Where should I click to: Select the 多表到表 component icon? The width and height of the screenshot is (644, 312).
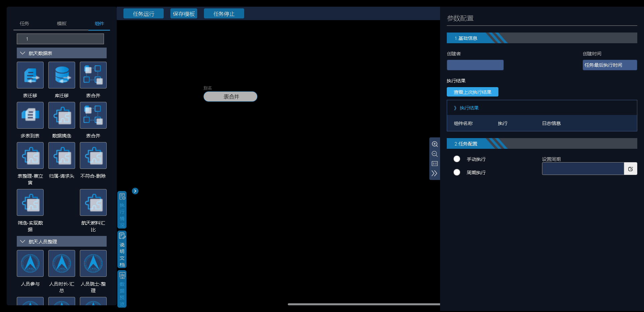coord(30,115)
